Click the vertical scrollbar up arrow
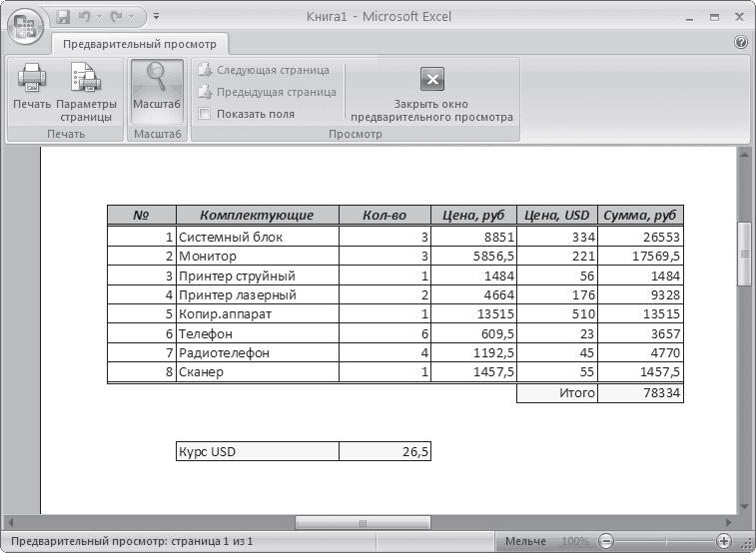The width and height of the screenshot is (756, 553). point(744,155)
